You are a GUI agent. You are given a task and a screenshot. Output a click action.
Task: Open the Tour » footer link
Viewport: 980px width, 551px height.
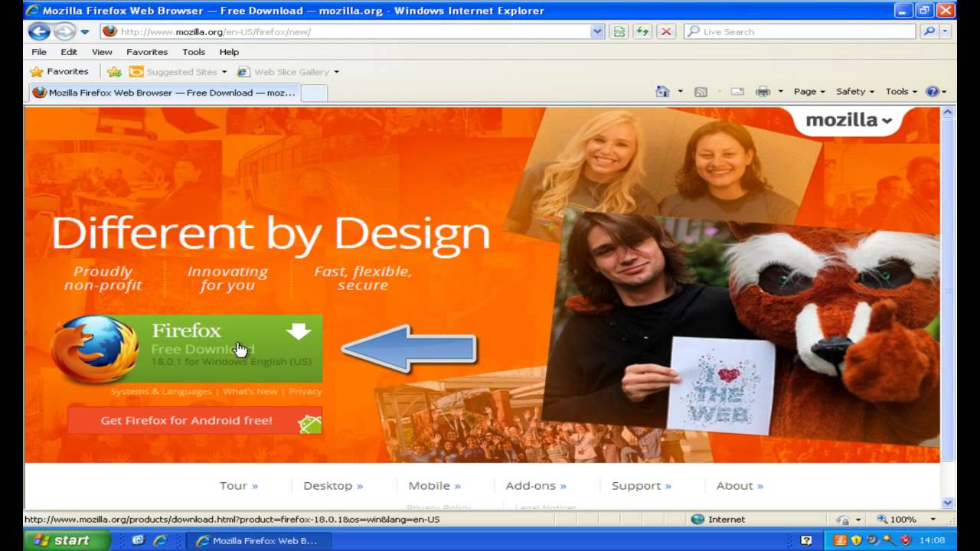click(x=239, y=485)
